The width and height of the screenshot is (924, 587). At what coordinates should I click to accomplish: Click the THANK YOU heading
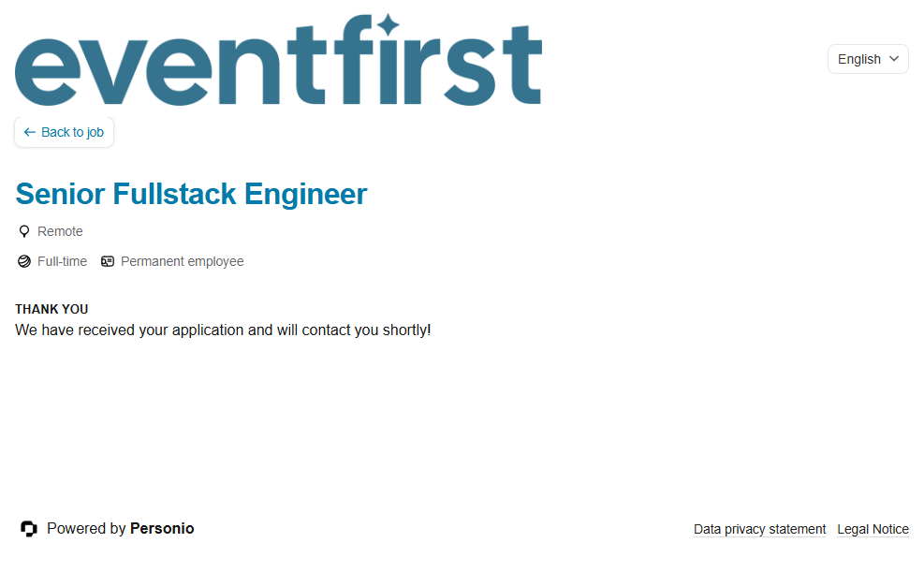51,309
